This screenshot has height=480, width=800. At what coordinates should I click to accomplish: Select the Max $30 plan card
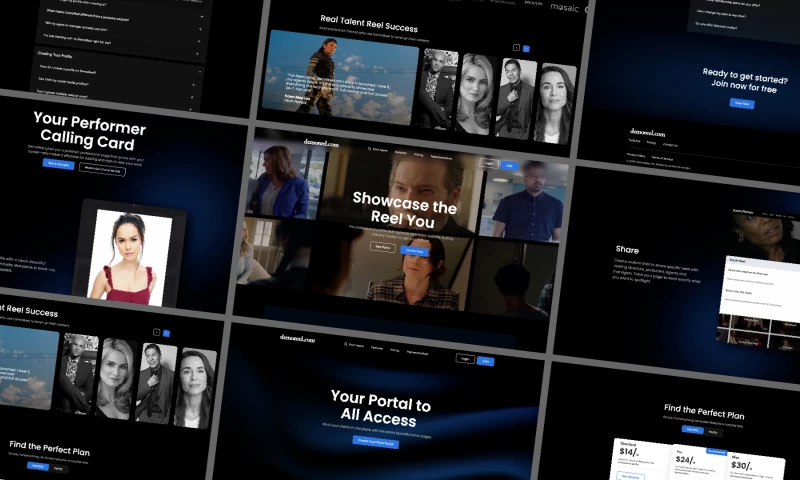[756, 466]
